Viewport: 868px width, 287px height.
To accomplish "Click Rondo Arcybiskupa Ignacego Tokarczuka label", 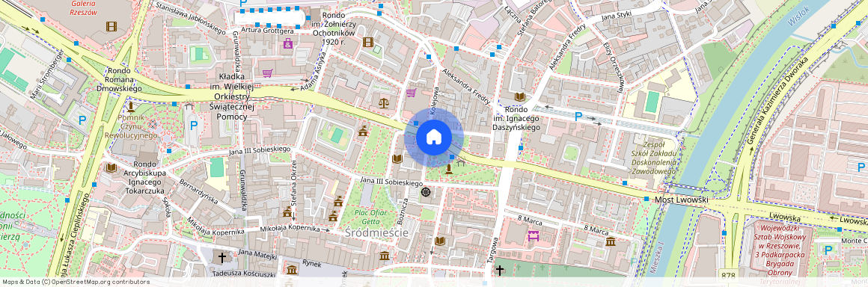I will tap(144, 177).
